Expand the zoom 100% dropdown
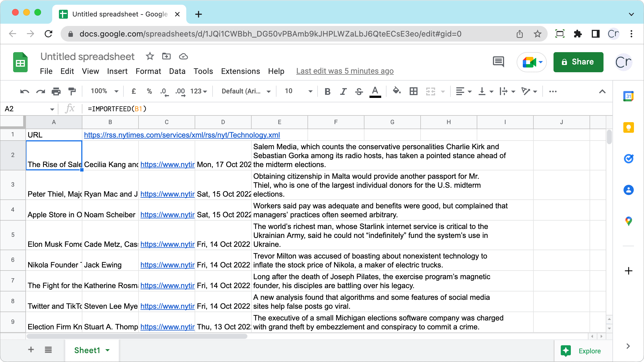The width and height of the screenshot is (644, 362). pos(104,91)
